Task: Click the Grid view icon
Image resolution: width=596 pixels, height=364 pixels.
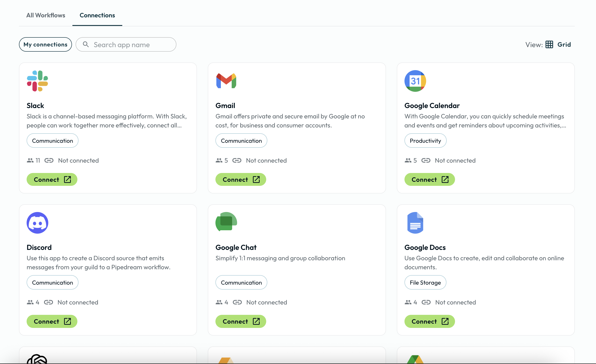Action: [549, 44]
